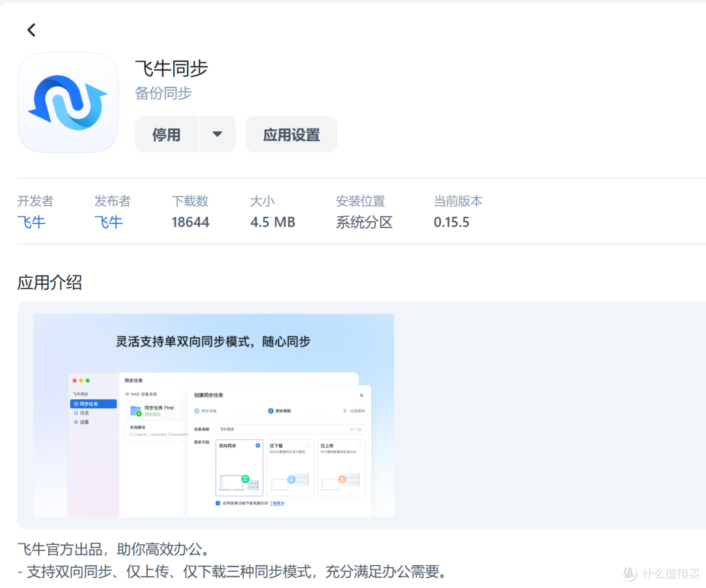The image size is (706, 588).
Task: Open the 飞牛 link under 发布者
Action: (109, 221)
